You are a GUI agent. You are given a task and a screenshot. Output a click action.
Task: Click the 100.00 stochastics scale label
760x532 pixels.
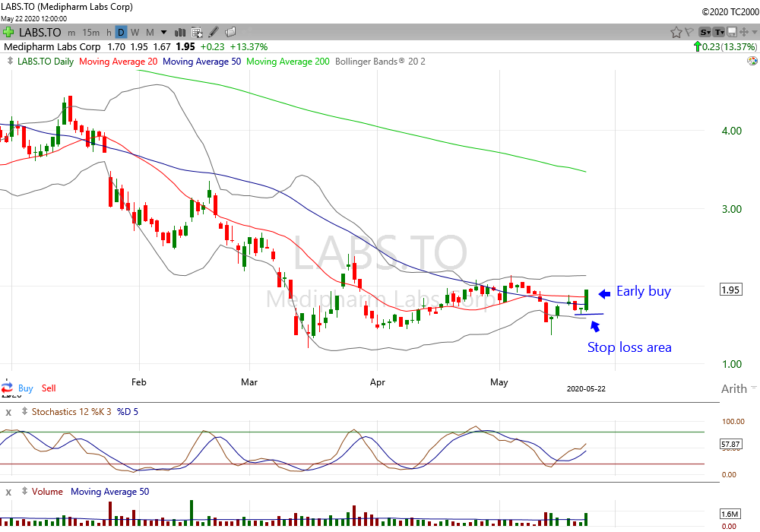click(733, 422)
